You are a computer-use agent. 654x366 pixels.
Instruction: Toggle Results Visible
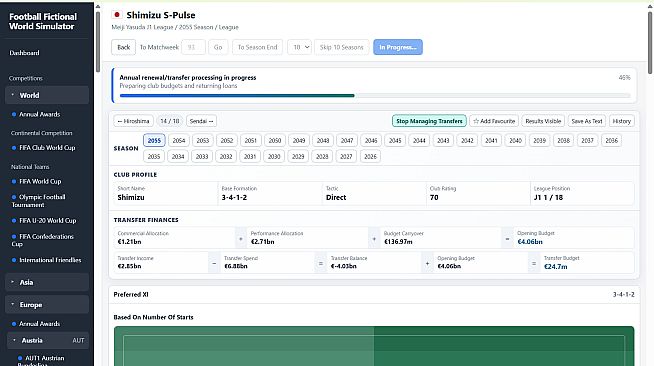(543, 121)
